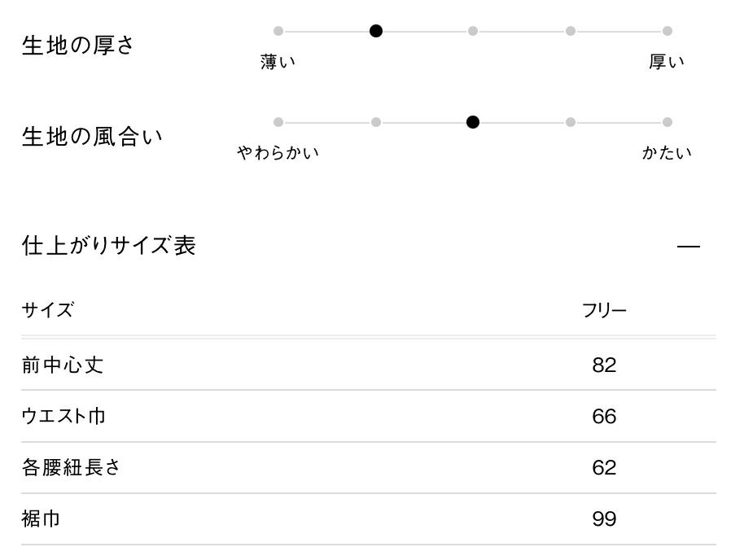The height and width of the screenshot is (560, 731).
Task: Click the ウエスト巾 value 66
Action: 604,417
